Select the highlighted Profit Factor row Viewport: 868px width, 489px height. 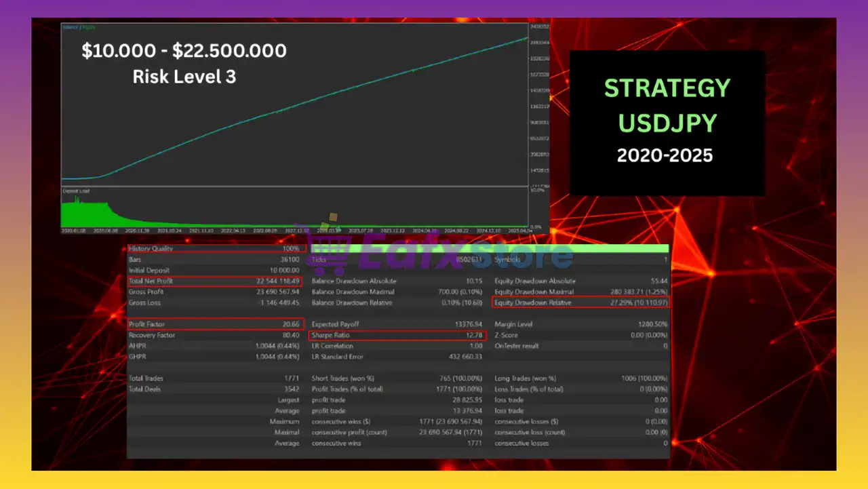tap(216, 324)
